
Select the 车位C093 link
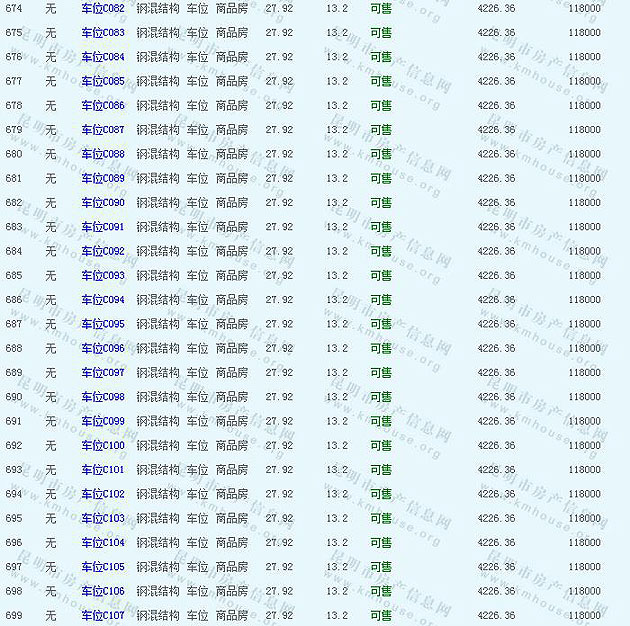[103, 275]
